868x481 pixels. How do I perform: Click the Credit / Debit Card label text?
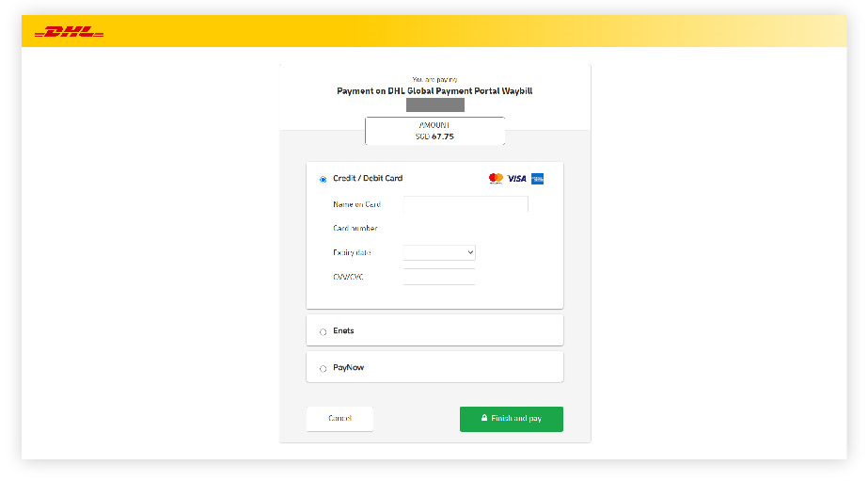click(368, 178)
